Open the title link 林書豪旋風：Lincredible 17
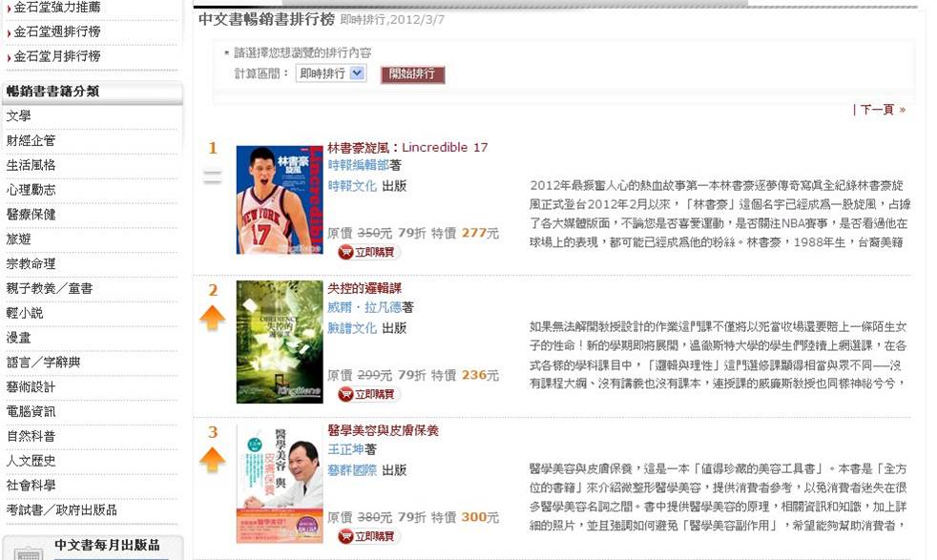Screen dimensions: 937x560 pos(407,147)
